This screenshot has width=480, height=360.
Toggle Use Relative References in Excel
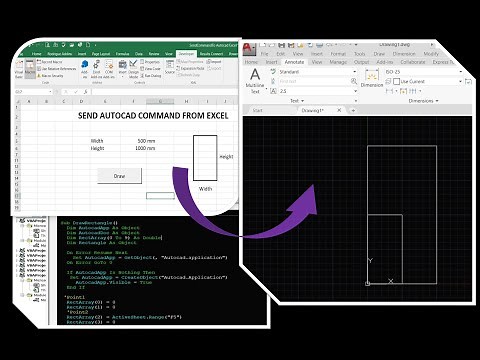click(56, 69)
